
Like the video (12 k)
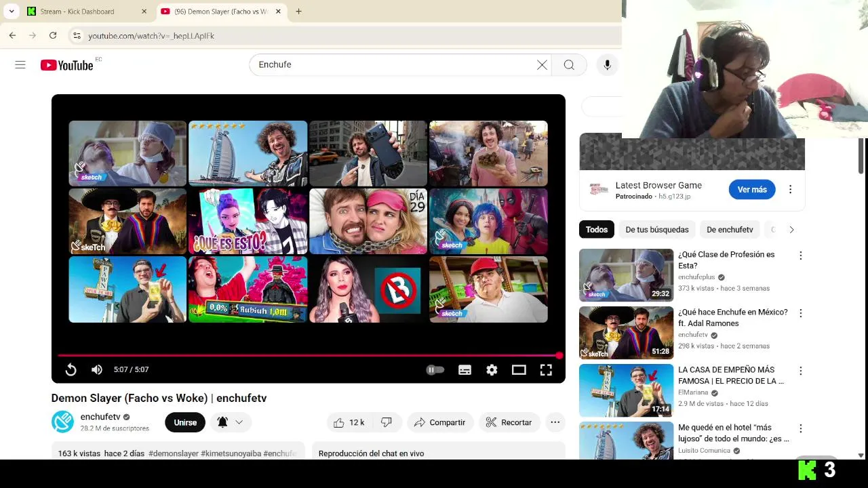click(x=349, y=422)
